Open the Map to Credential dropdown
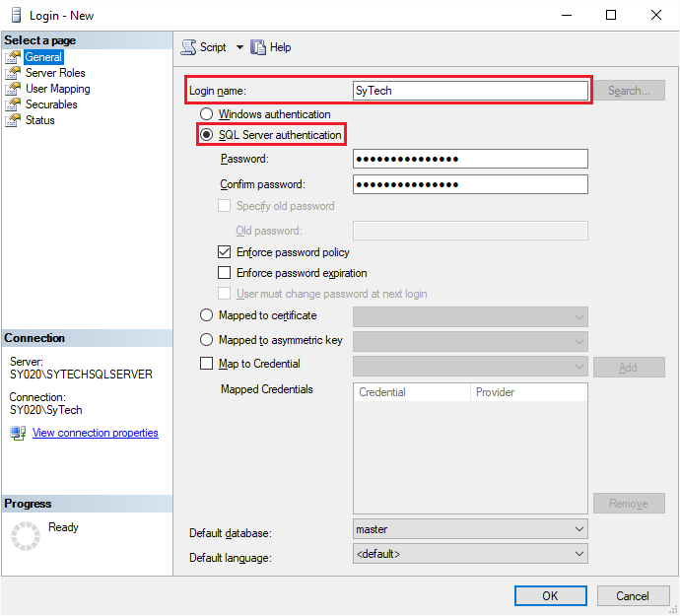 point(470,367)
